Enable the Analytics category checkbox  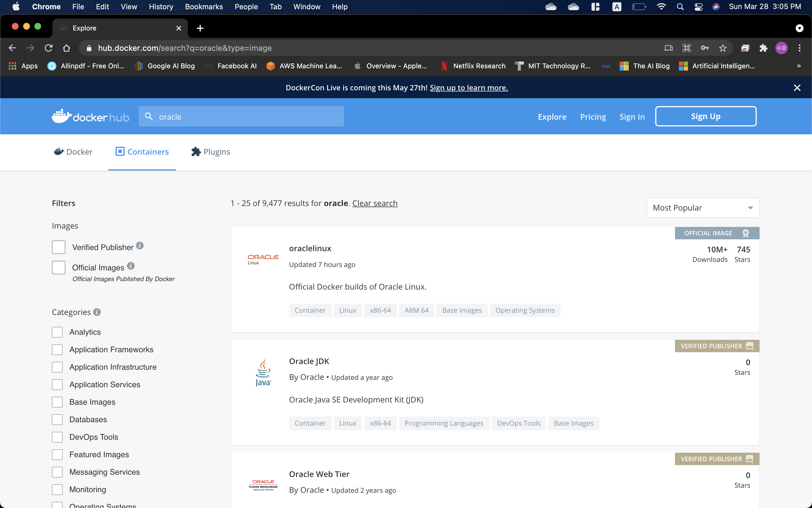pos(58,332)
